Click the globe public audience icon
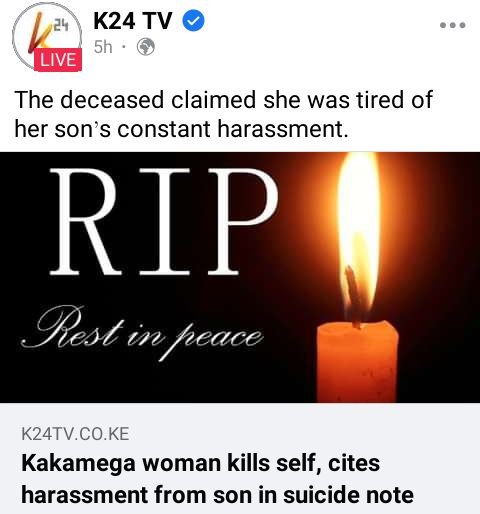 tap(146, 47)
